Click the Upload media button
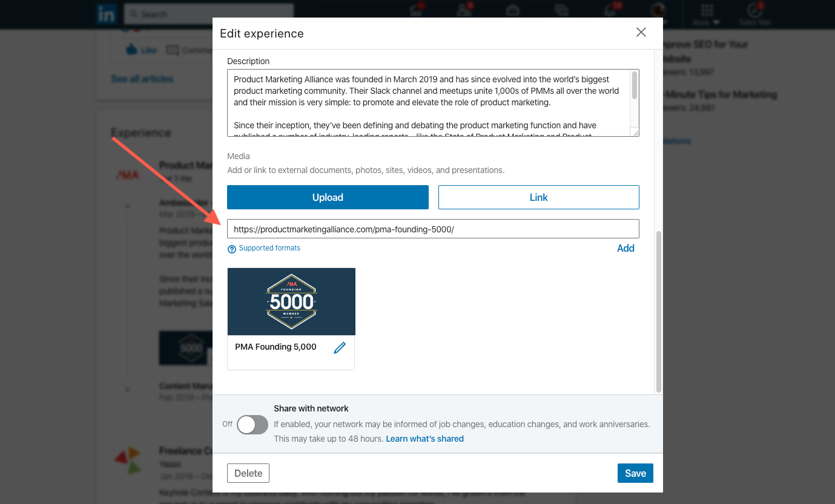 (328, 197)
